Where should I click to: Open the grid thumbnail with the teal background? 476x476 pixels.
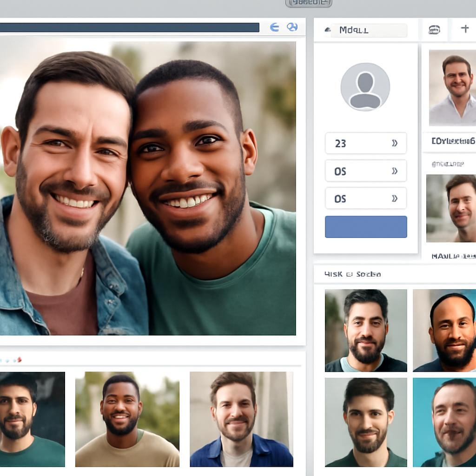point(444,422)
